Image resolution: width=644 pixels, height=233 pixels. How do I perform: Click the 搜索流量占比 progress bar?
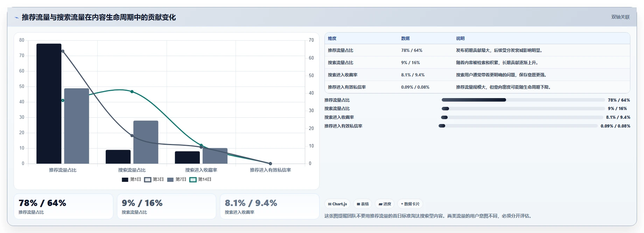coord(523,109)
